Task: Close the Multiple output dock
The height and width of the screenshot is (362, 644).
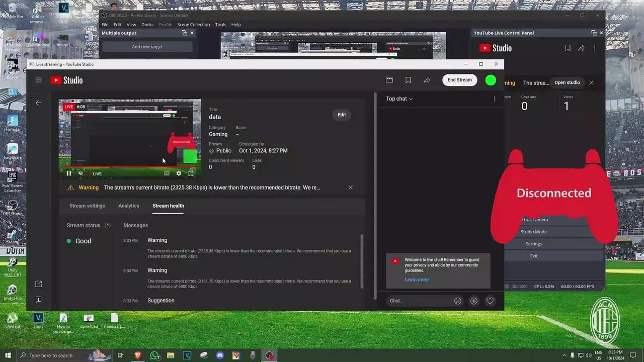Action: (192, 33)
